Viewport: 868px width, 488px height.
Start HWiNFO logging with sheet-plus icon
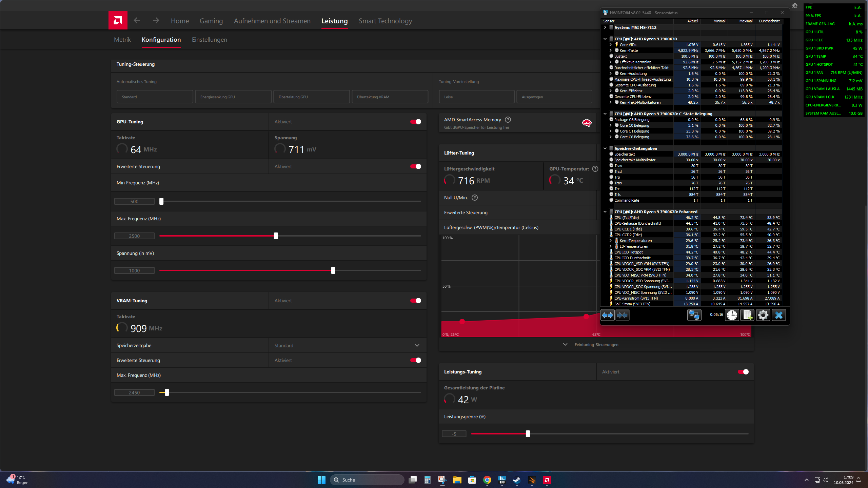click(748, 315)
